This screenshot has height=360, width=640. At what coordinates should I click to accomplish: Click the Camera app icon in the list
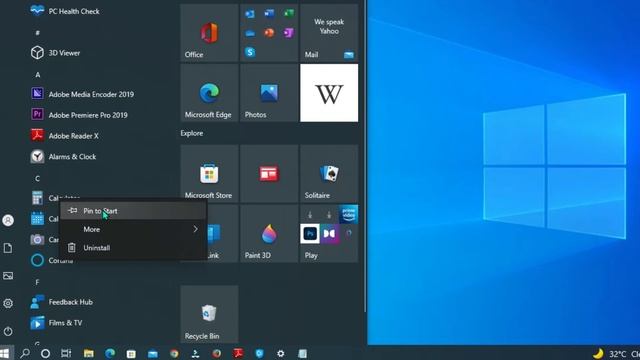pos(37,239)
